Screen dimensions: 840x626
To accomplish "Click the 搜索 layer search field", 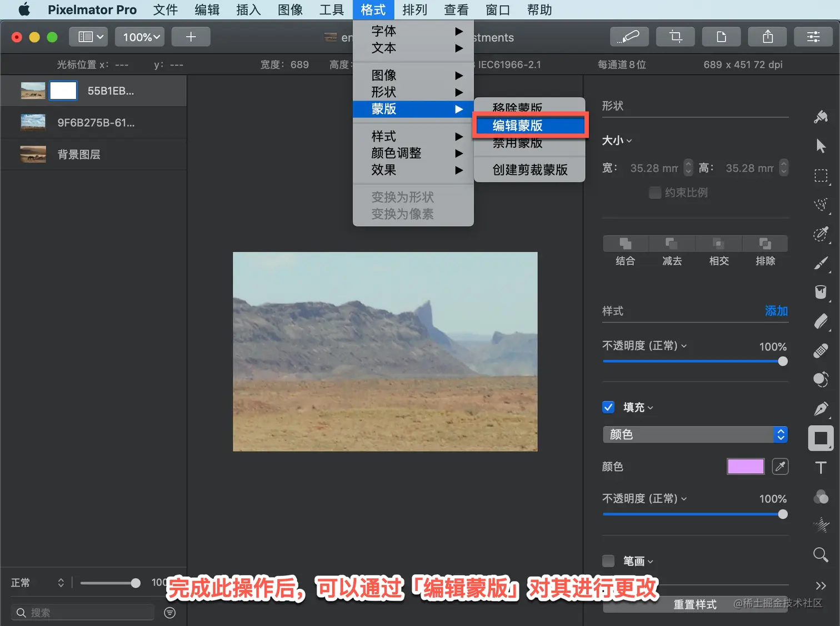I will pyautogui.click(x=83, y=613).
